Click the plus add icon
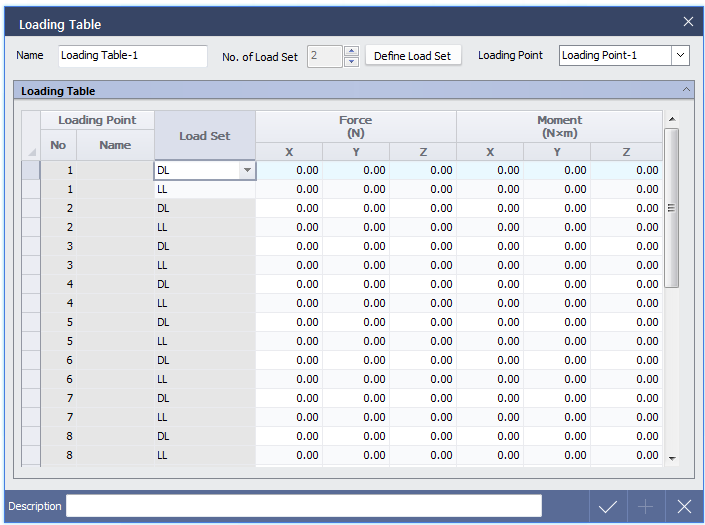The height and width of the screenshot is (525, 705). [x=646, y=507]
